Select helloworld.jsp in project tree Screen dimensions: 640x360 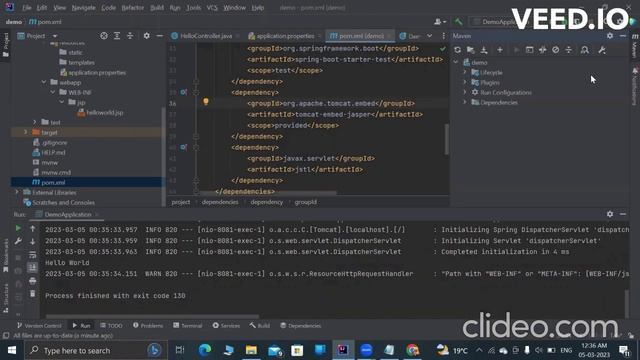coord(100,112)
